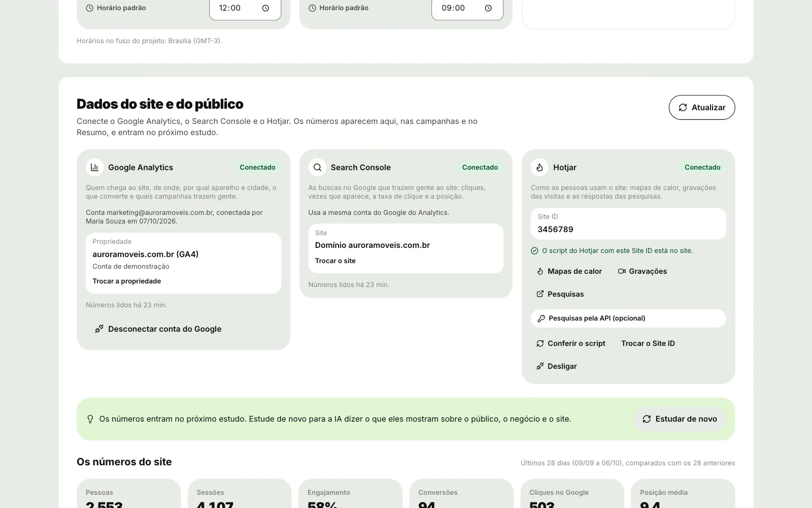Disconnect the Google account
This screenshot has height=508, width=812.
tap(158, 329)
